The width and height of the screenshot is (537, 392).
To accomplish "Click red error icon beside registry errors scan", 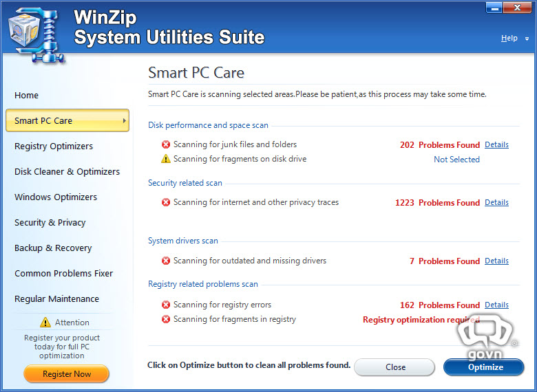I will click(166, 305).
